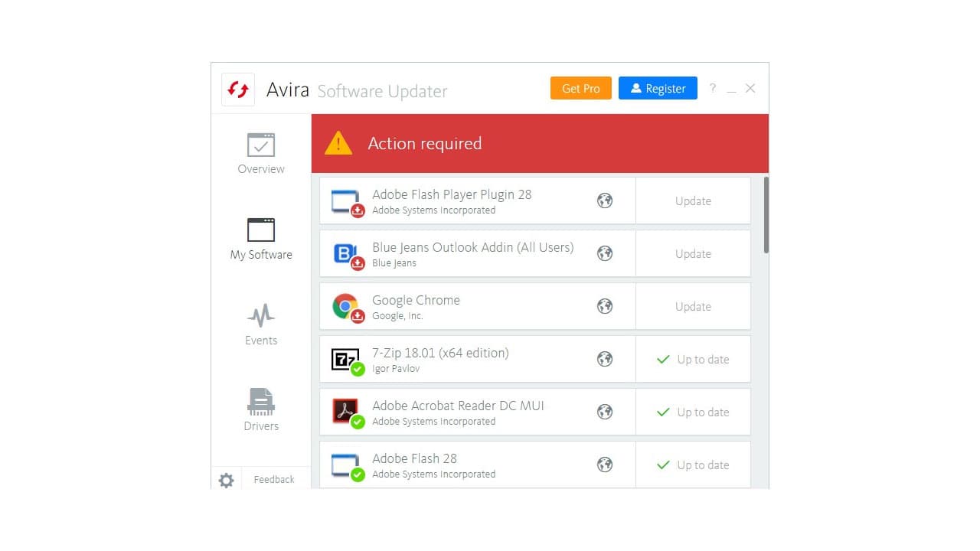Click the help question mark icon
980x551 pixels.
tap(712, 88)
